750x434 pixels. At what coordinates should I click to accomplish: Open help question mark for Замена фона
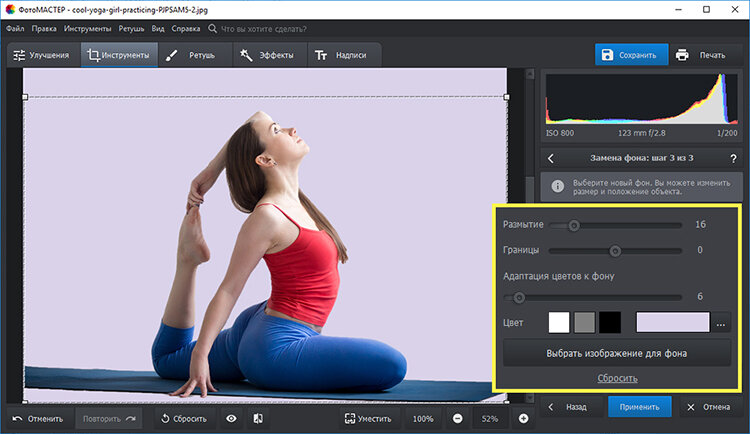[733, 158]
